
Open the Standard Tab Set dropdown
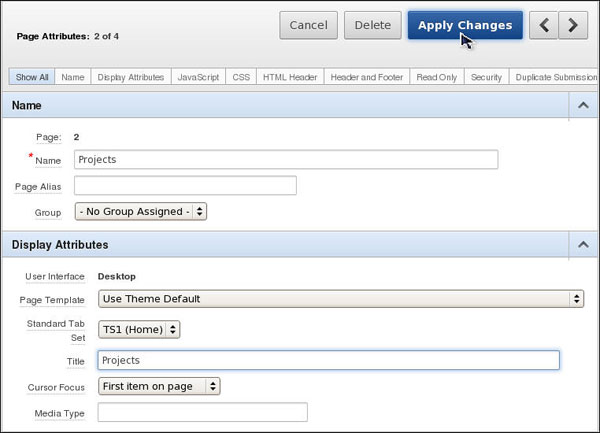coord(139,329)
